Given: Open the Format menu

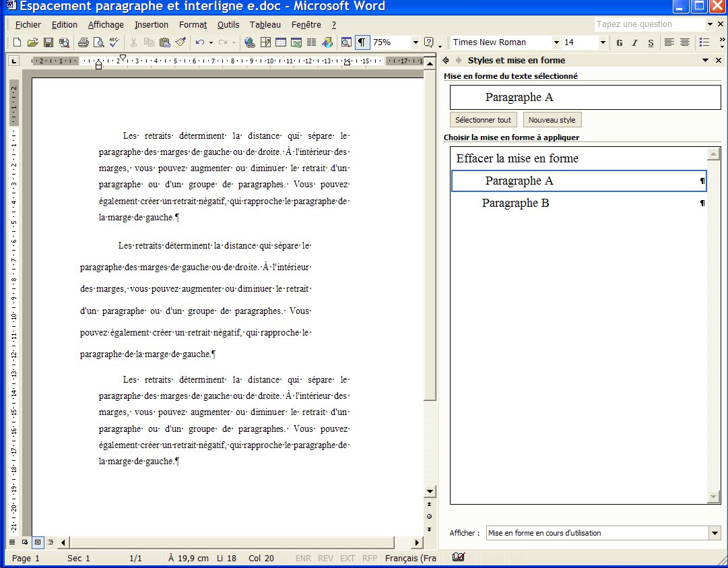Looking at the screenshot, I should (193, 25).
